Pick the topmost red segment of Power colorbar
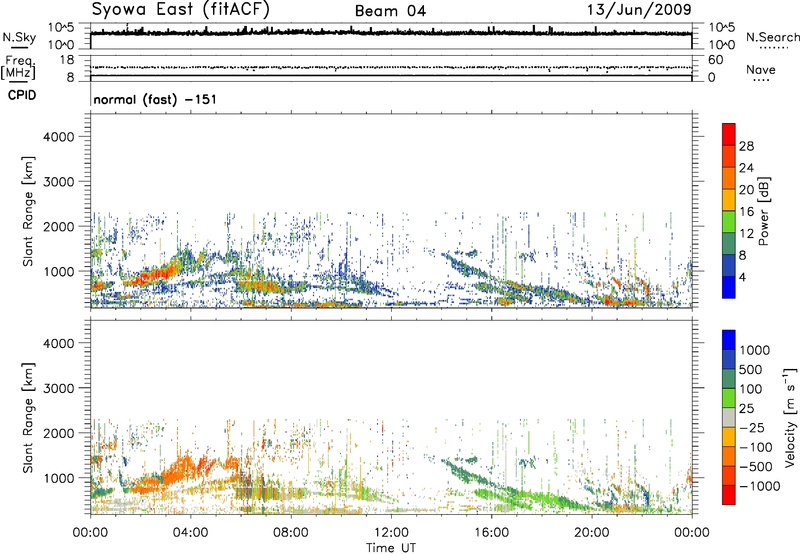This screenshot has width=800, height=554. pyautogui.click(x=729, y=135)
